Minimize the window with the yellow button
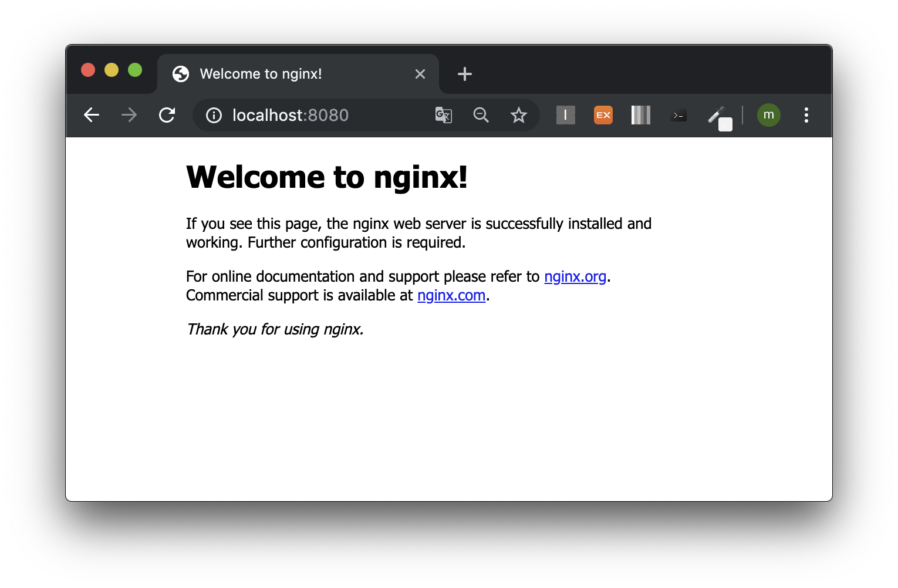The width and height of the screenshot is (898, 588). [x=112, y=70]
